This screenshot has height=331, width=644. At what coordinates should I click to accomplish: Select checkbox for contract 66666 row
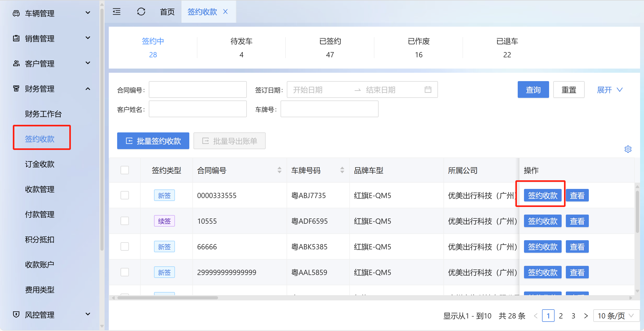pos(125,247)
